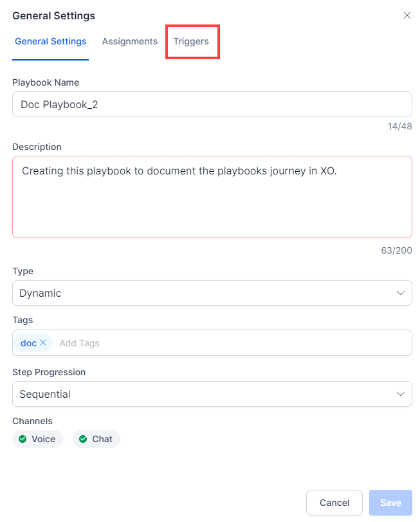
Task: Click the Add Tags input
Action: pyautogui.click(x=232, y=343)
